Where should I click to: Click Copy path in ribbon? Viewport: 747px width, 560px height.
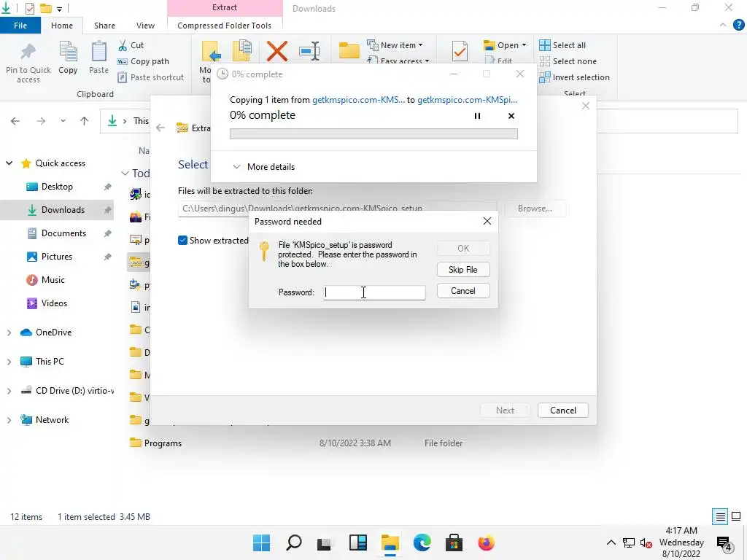point(143,61)
